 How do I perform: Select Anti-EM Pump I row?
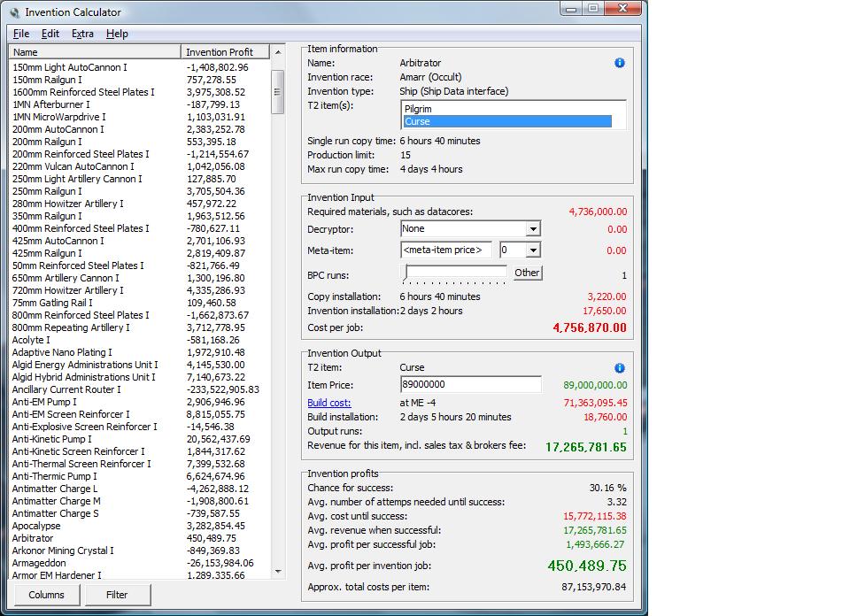click(x=140, y=402)
